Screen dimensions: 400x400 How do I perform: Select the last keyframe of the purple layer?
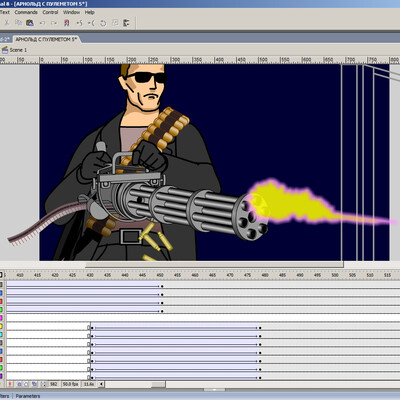(x=260, y=378)
